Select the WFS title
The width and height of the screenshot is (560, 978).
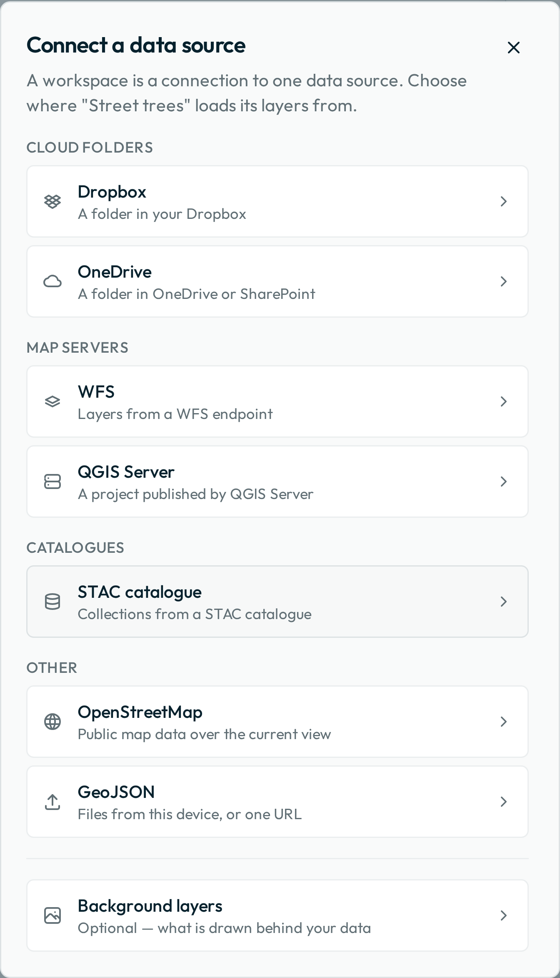click(96, 392)
